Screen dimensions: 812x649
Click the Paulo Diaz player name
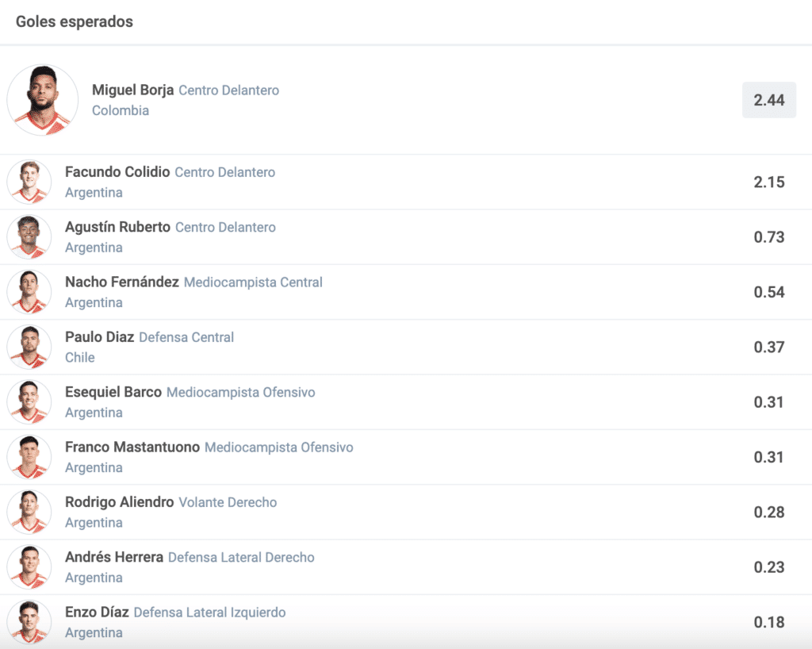100,337
